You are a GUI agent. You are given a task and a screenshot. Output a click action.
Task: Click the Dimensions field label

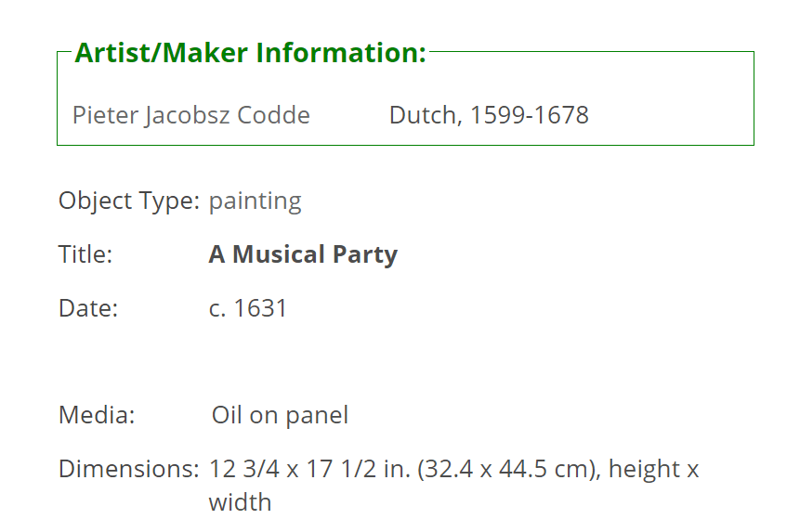tap(129, 469)
